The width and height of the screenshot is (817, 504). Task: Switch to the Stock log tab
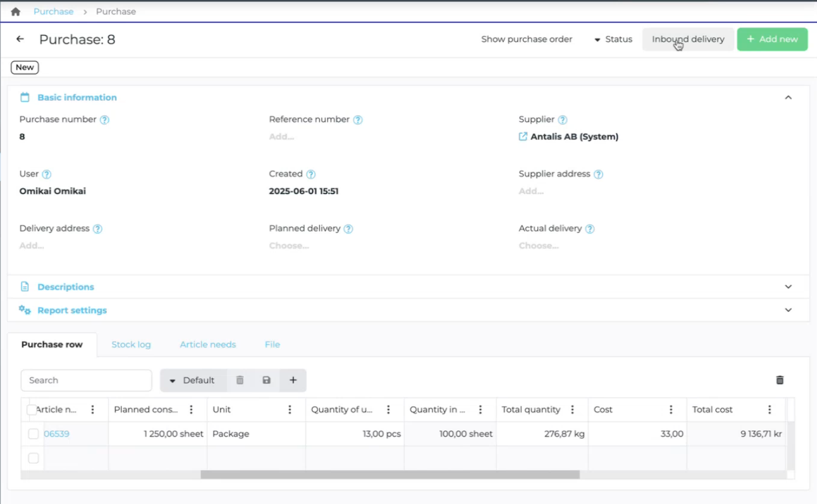[131, 345]
